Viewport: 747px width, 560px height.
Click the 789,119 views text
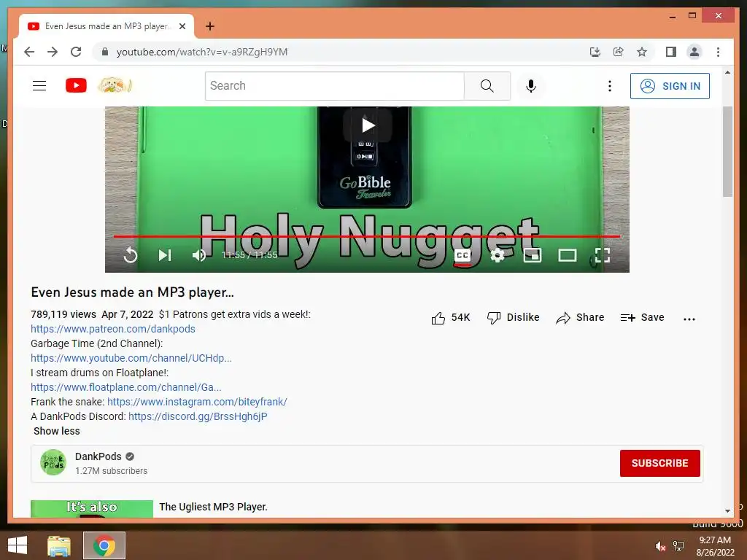(x=63, y=315)
